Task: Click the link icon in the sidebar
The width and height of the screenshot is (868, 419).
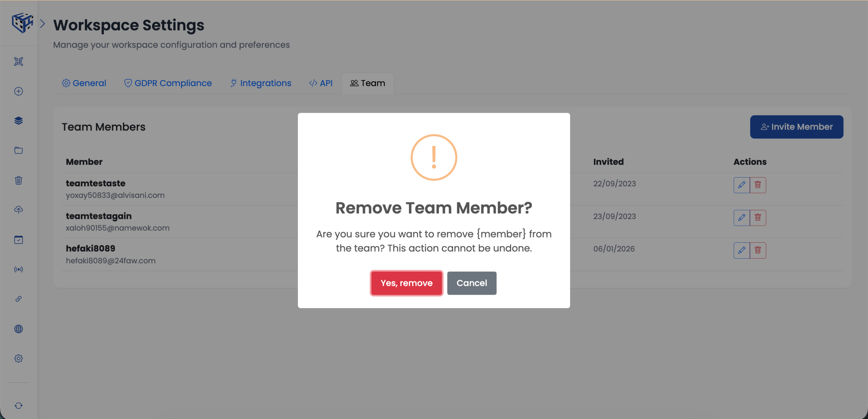Action: coord(19,299)
